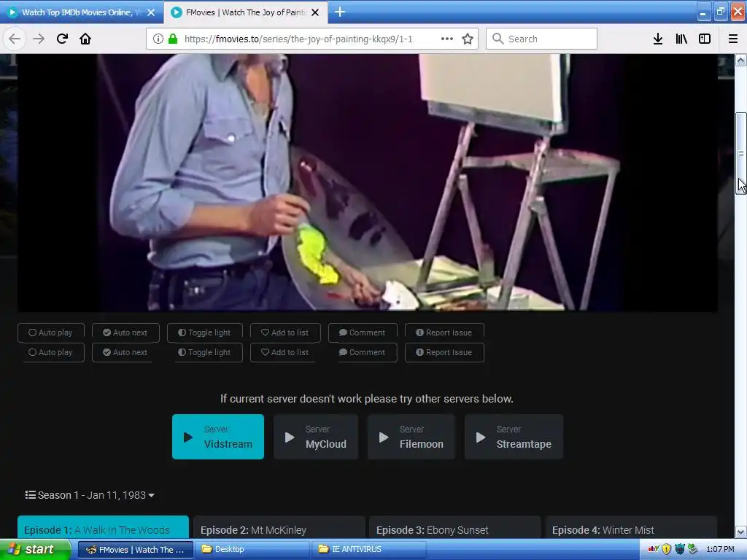
Task: Open Desktop folder taskbar button
Action: pyautogui.click(x=253, y=550)
